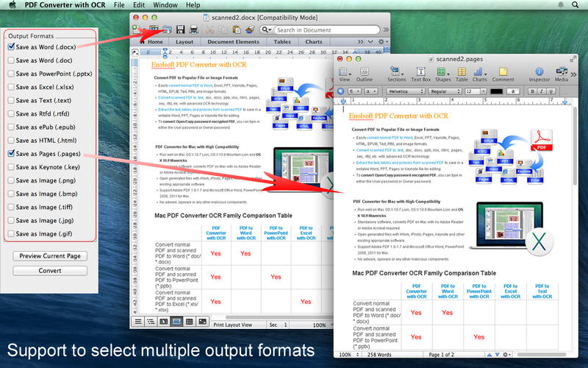Open the Sections dropdown in Pages
The height and width of the screenshot is (368, 588).
(396, 74)
